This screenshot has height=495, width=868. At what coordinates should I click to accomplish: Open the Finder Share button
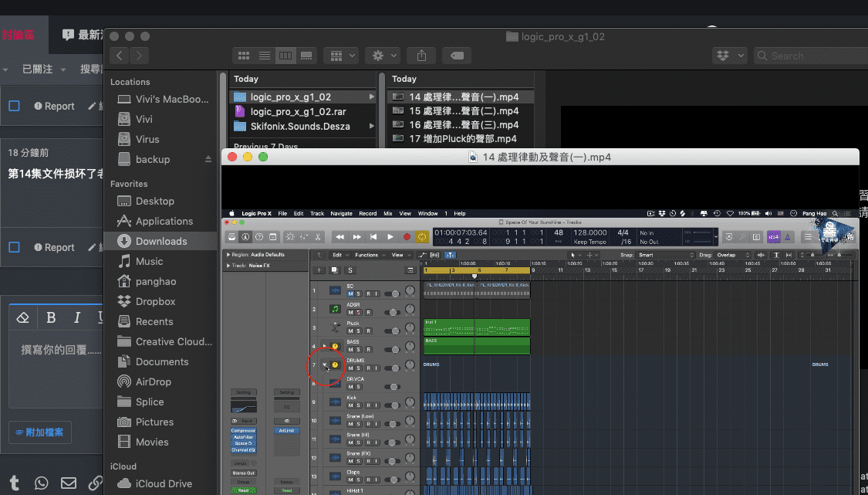(421, 56)
